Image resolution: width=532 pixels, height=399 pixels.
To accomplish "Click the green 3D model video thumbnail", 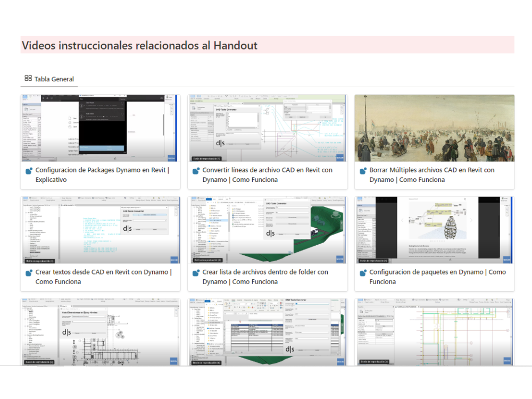I will (x=267, y=230).
